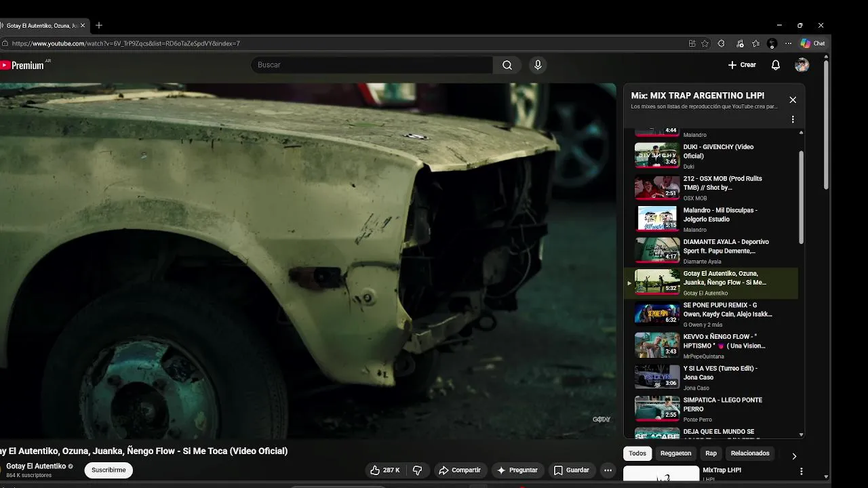Open the split screen icon in address bar
Image resolution: width=868 pixels, height=488 pixels.
(692, 43)
